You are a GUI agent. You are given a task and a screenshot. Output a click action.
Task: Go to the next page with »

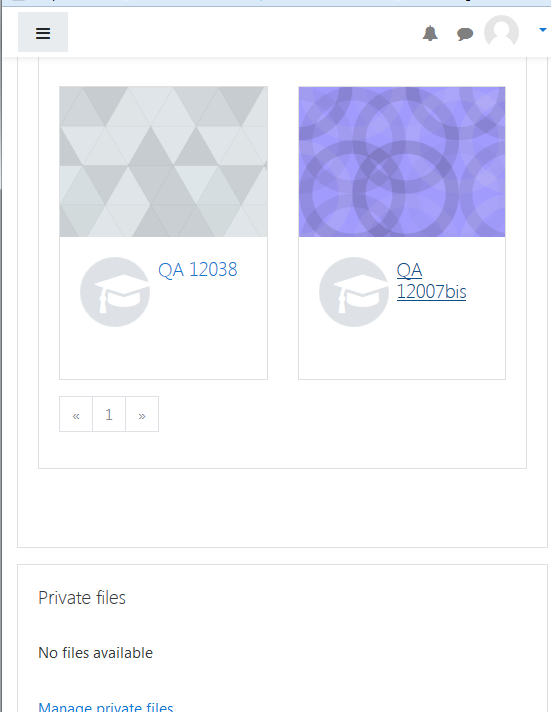(x=142, y=414)
